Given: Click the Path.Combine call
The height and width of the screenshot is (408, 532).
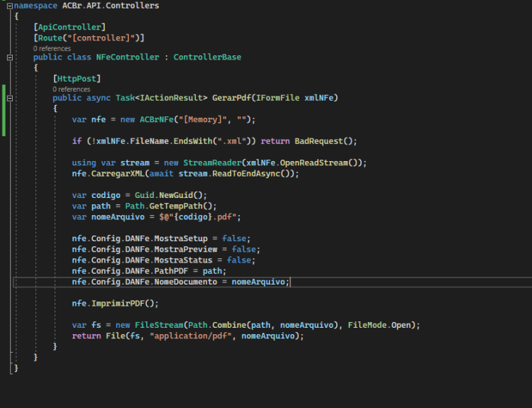Looking at the screenshot, I should pos(217,325).
